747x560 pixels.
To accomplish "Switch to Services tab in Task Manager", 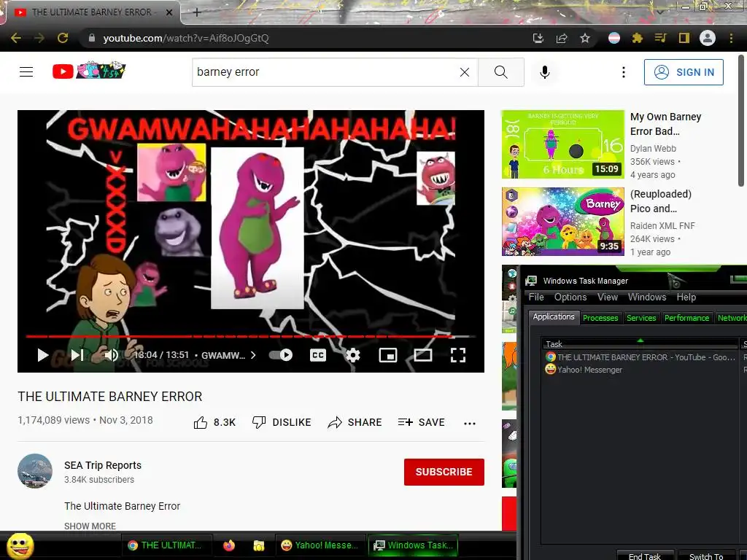I will click(x=641, y=318).
